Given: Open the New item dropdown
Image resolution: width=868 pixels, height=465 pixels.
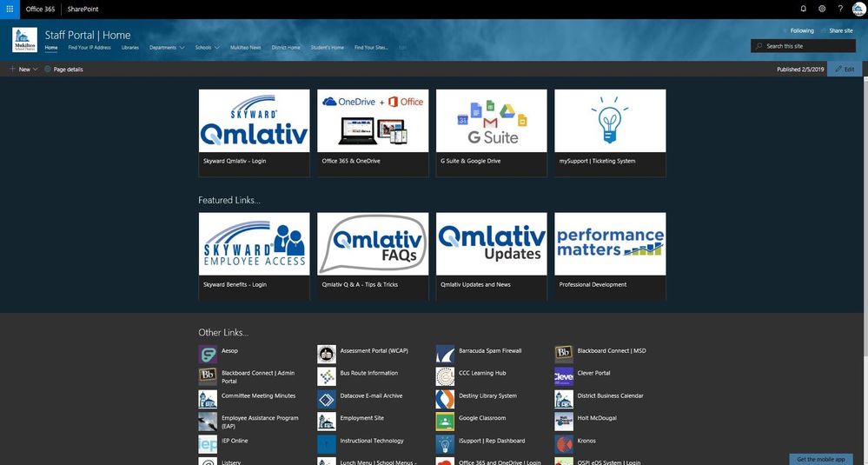Looking at the screenshot, I should 23,70.
